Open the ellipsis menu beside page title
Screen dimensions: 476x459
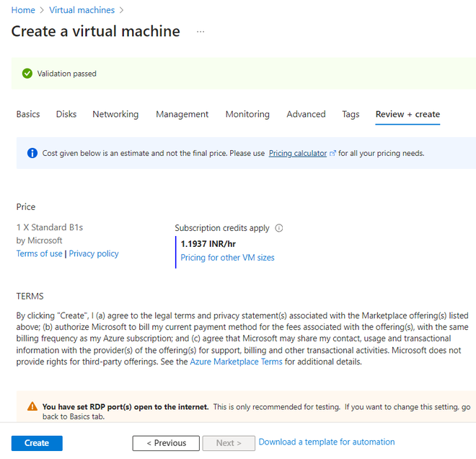[x=200, y=32]
